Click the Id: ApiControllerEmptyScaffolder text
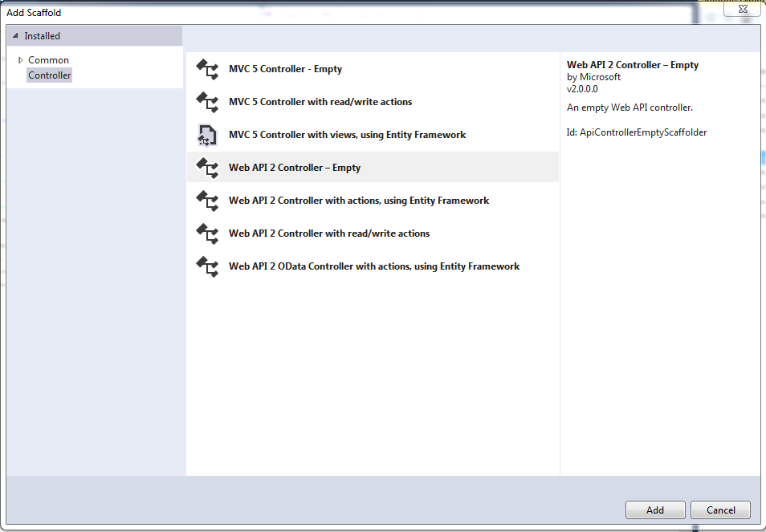The width and height of the screenshot is (766, 532). tap(637, 132)
